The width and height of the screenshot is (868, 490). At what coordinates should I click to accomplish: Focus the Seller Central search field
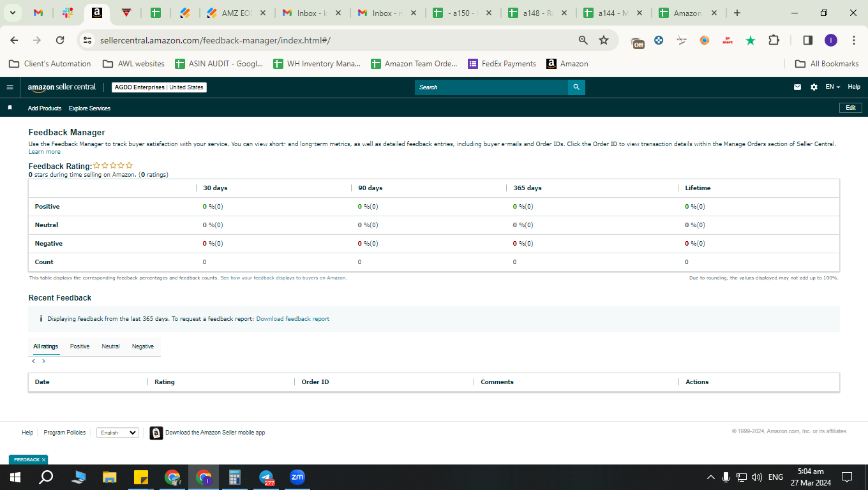coord(491,87)
